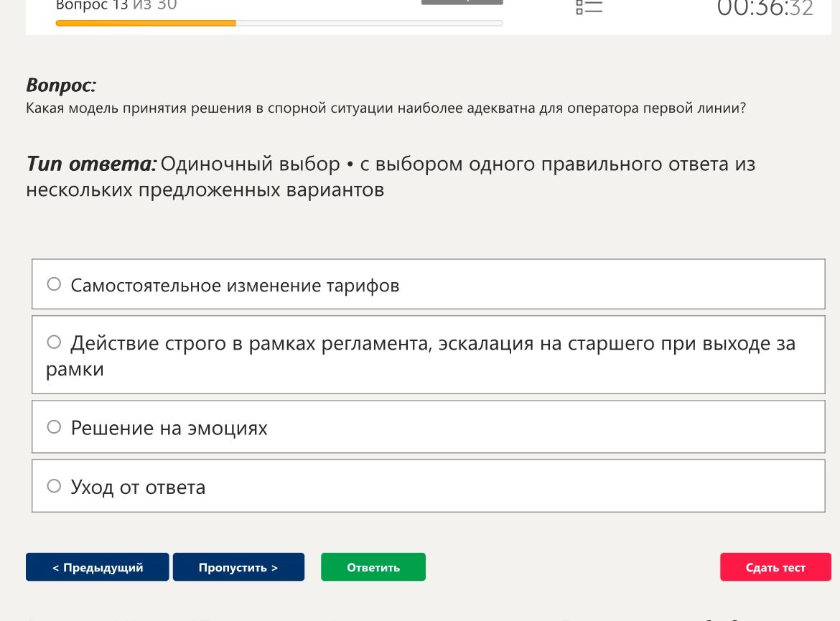Click the bold 'Вопрос:' heading

click(x=61, y=85)
